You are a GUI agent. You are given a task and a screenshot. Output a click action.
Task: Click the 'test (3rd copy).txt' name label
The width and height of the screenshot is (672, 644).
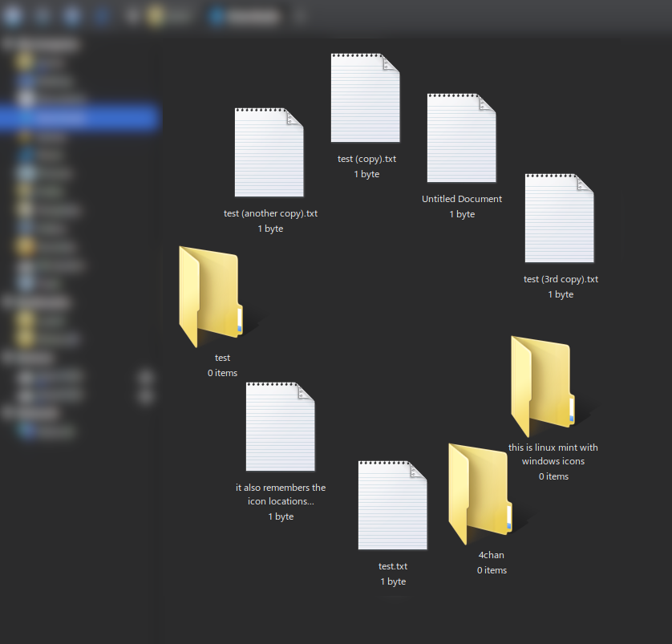[x=561, y=279]
